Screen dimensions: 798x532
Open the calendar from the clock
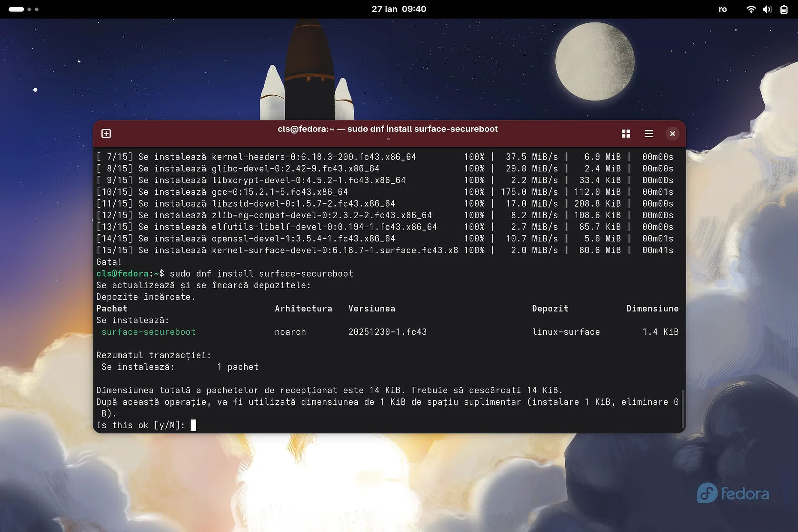399,9
